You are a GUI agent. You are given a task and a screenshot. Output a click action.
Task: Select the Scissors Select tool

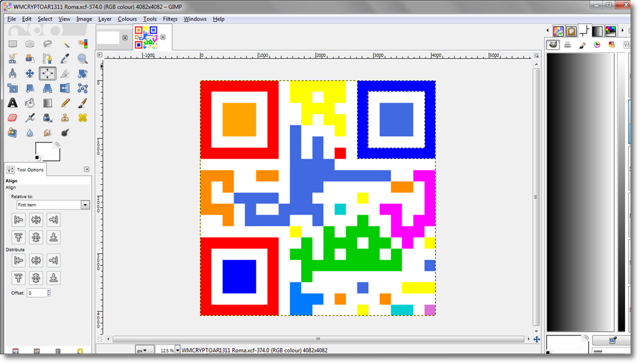pyautogui.click(x=12, y=59)
